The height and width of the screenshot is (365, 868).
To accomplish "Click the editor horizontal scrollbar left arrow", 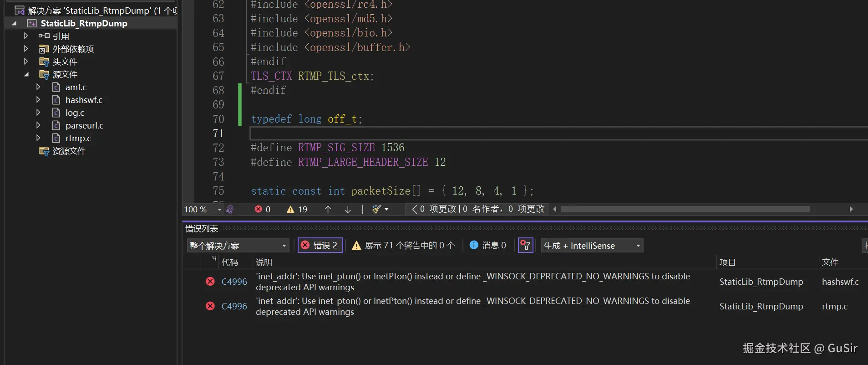I will click(555, 209).
